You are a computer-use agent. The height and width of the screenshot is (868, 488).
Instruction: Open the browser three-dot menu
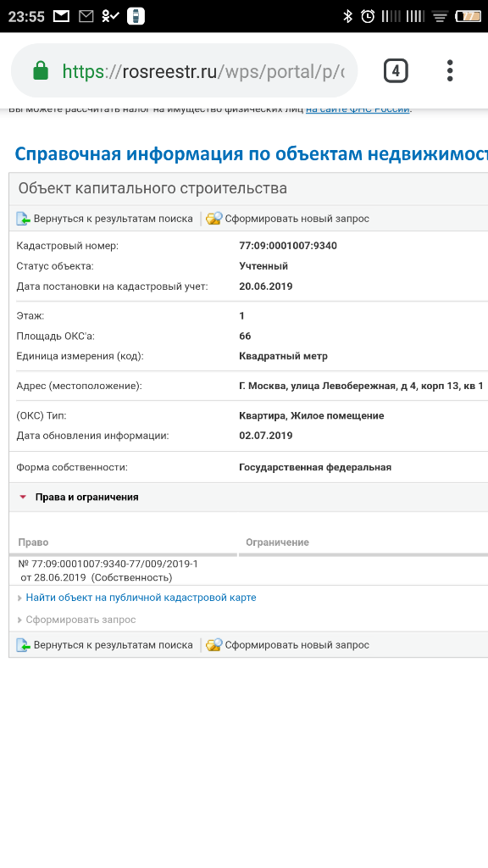[450, 71]
